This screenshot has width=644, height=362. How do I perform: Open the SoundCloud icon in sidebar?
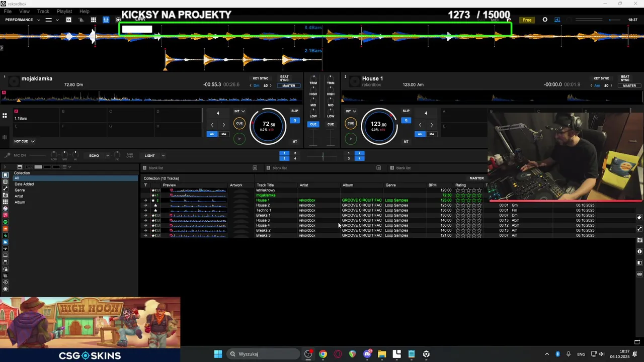coord(6,229)
